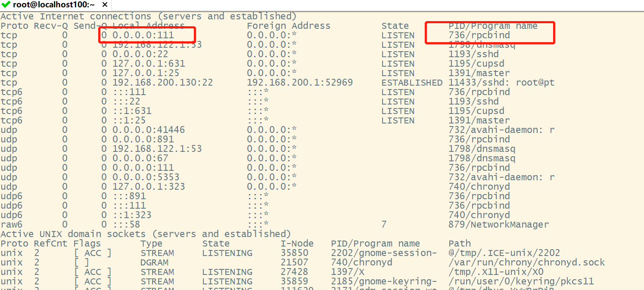Click udp local address 0.0.0.0:67
The height and width of the screenshot is (290, 644).
coord(140,158)
